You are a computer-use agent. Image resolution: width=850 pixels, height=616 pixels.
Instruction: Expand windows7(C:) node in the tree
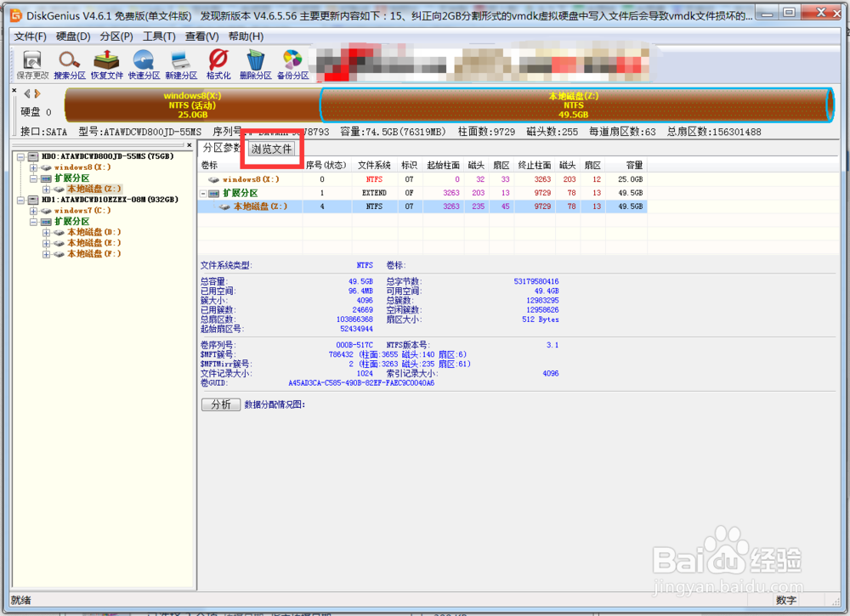pyautogui.click(x=34, y=211)
